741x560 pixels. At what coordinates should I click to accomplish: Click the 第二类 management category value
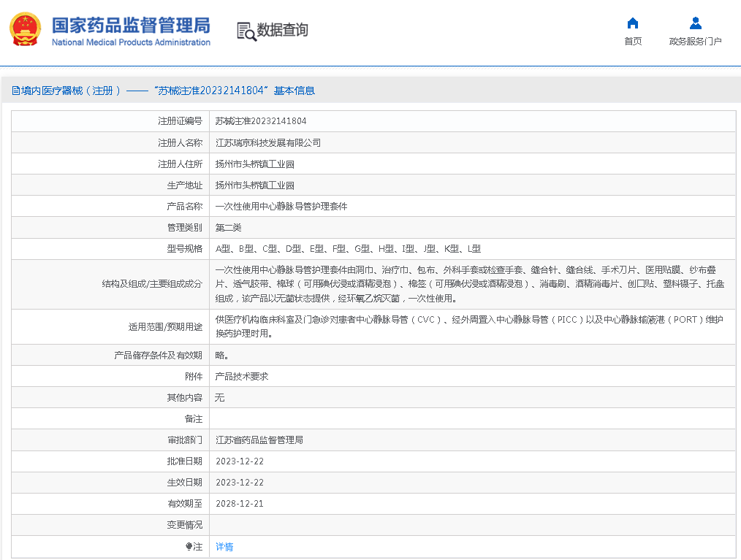click(x=228, y=228)
